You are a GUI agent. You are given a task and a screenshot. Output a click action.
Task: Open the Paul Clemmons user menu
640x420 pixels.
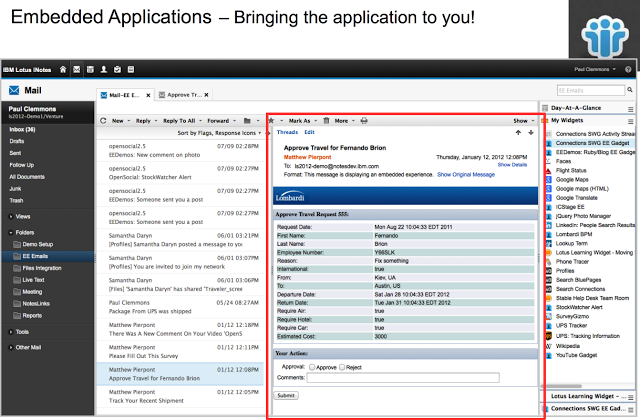[x=595, y=69]
